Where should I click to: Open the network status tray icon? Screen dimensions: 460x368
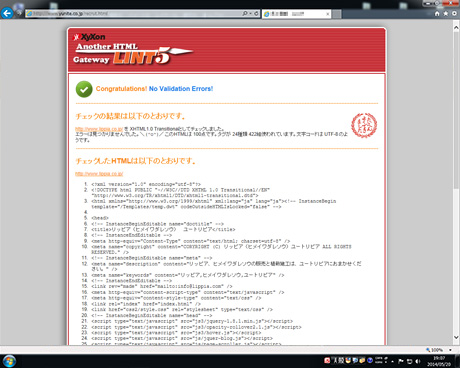pyautogui.click(x=409, y=361)
